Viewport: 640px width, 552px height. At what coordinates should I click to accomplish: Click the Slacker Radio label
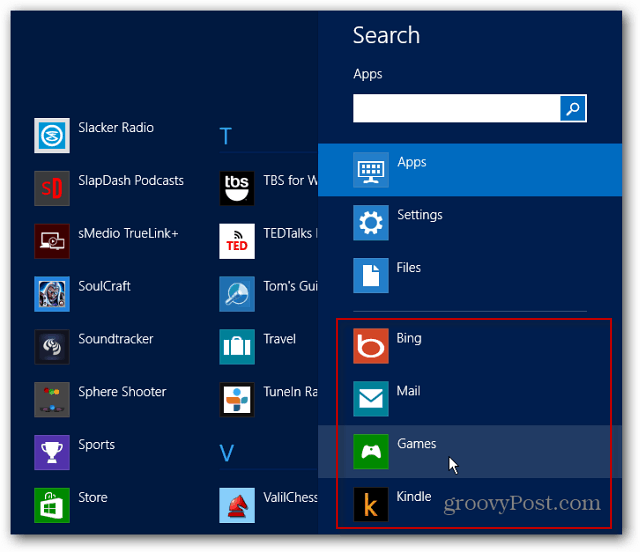pos(116,127)
